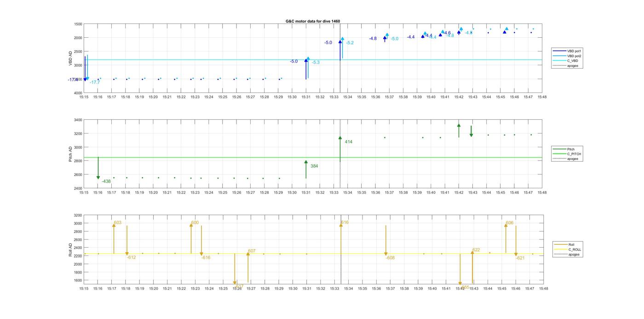The height and width of the screenshot is (319, 644).
Task: Click the -5.3 data label
Action: (x=316, y=62)
